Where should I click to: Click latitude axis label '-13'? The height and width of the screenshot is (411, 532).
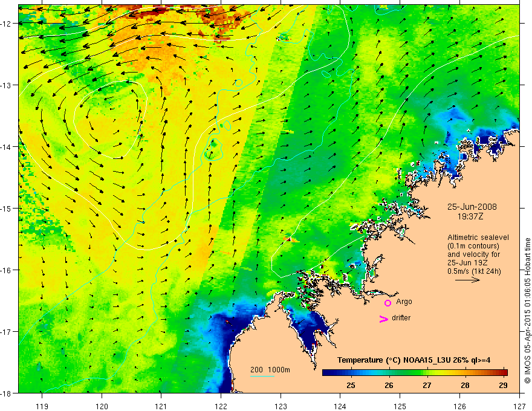click(x=7, y=85)
